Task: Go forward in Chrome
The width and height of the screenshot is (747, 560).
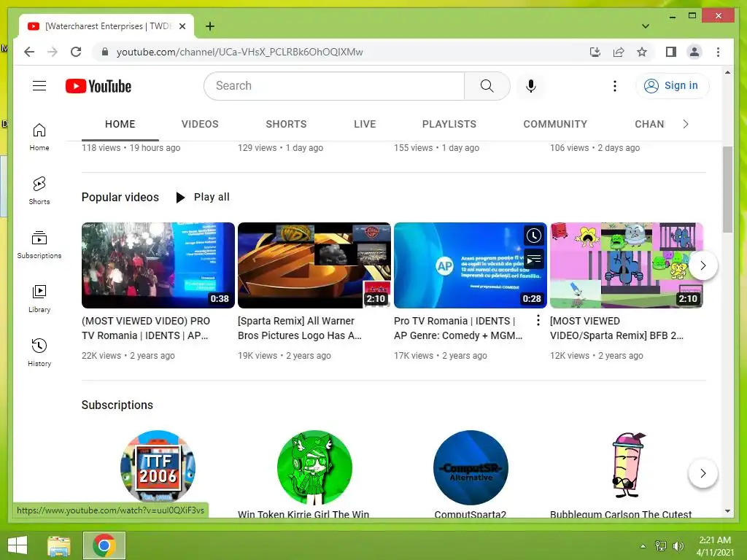Action: click(53, 52)
